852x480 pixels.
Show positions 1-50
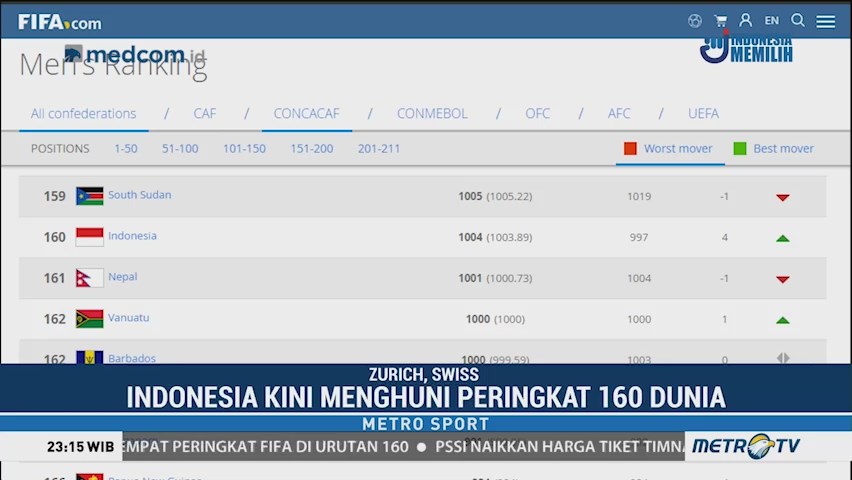pos(126,148)
